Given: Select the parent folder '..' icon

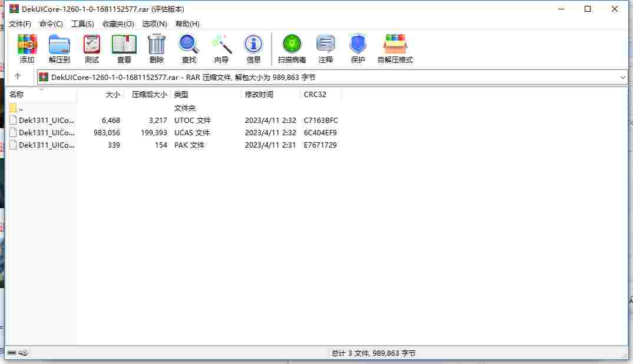Looking at the screenshot, I should click(13, 108).
